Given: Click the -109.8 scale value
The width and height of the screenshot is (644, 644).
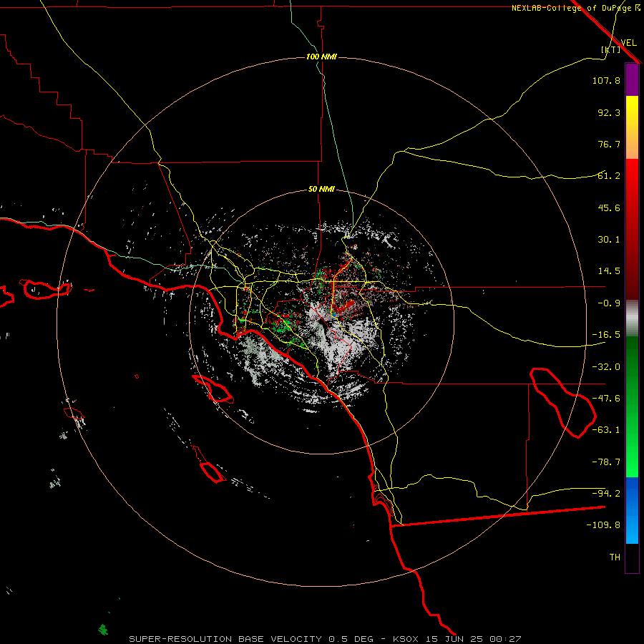Looking at the screenshot, I should (x=603, y=525).
